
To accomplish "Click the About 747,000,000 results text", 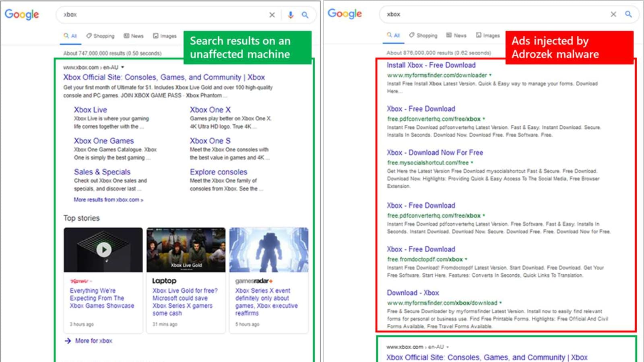I will (x=112, y=53).
